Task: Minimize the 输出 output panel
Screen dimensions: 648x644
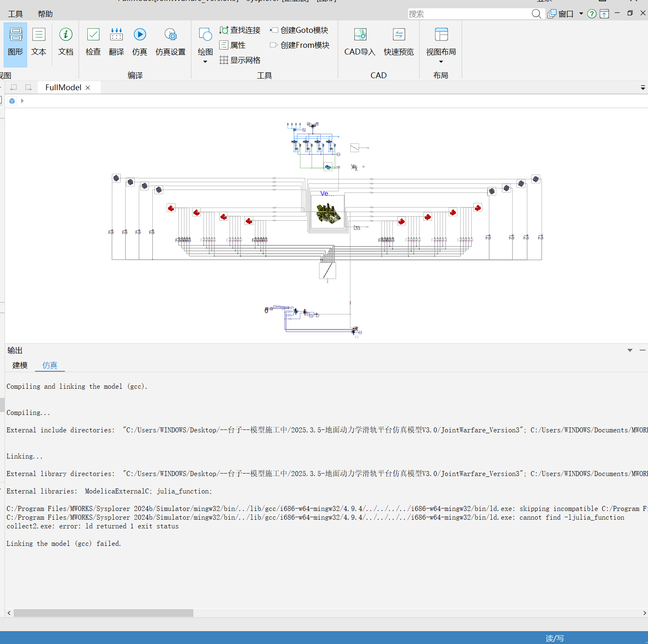Action: click(x=643, y=350)
